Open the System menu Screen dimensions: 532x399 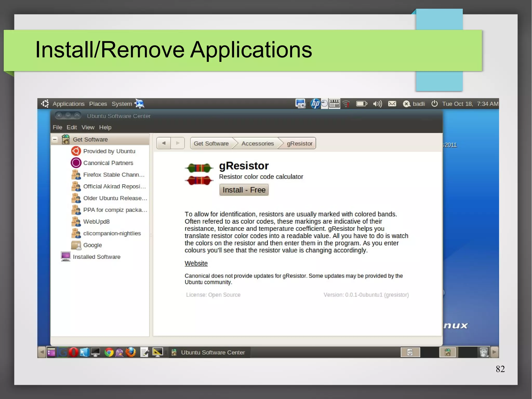(x=122, y=104)
